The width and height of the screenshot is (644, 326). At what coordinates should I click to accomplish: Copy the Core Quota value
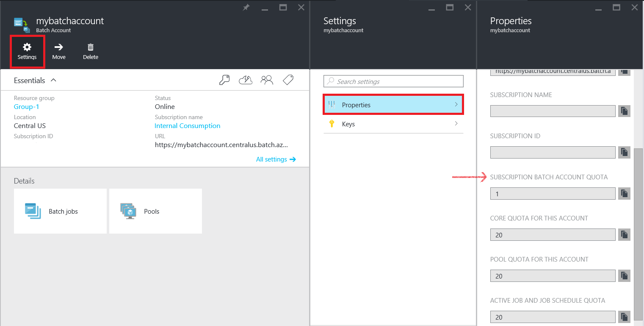pos(624,234)
